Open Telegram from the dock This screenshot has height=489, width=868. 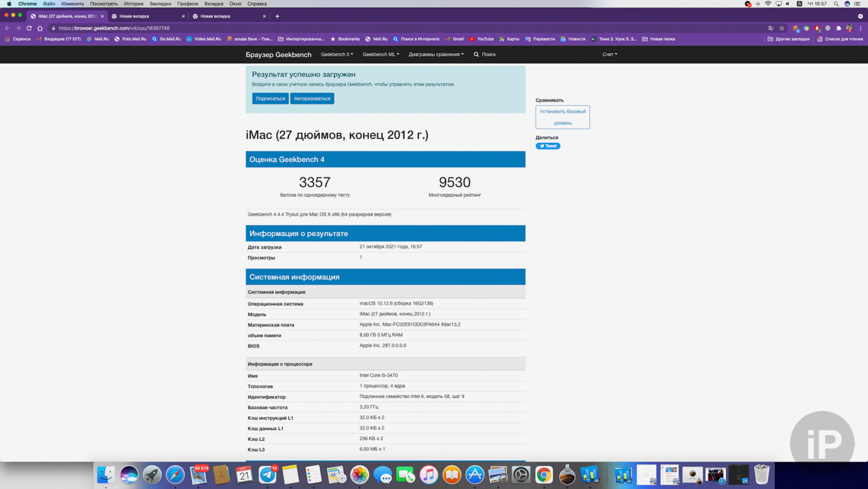click(x=267, y=475)
